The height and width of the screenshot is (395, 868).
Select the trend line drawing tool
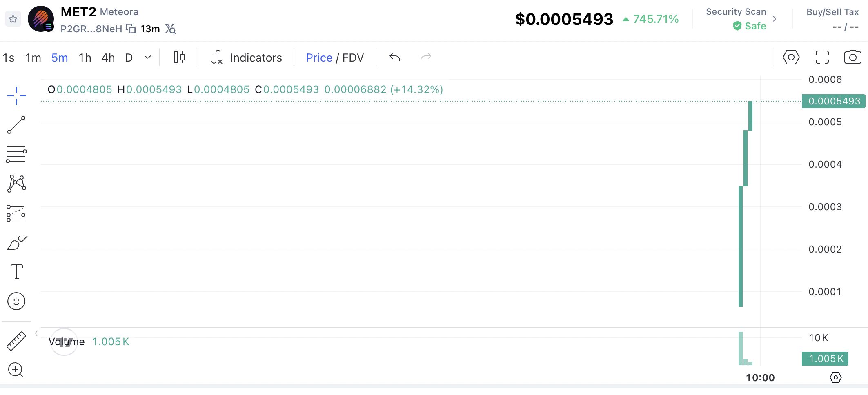16,124
